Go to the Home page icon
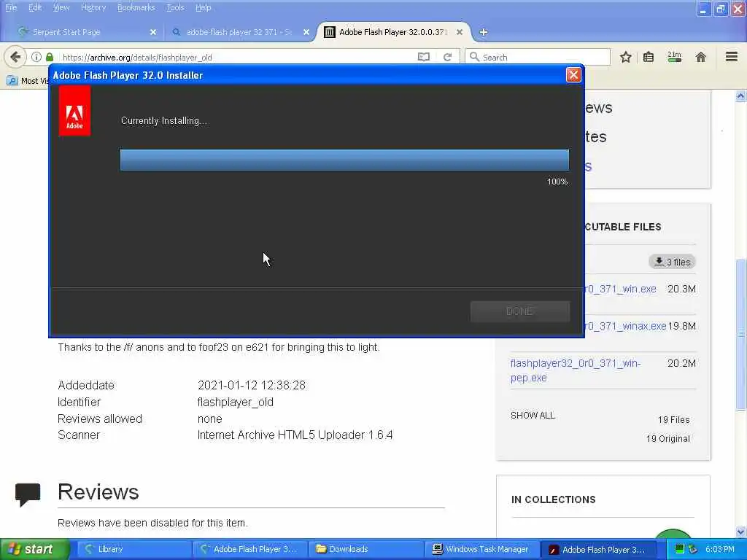The height and width of the screenshot is (560, 747). click(701, 57)
